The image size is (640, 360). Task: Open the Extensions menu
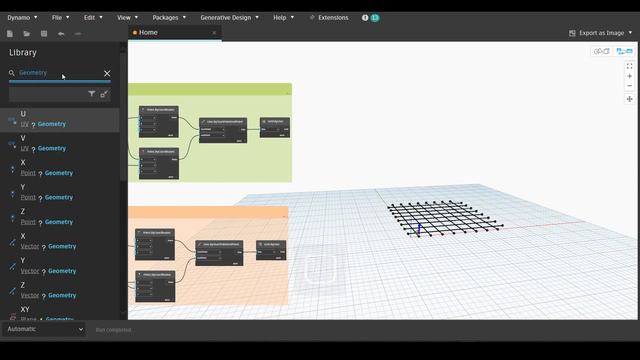point(329,18)
